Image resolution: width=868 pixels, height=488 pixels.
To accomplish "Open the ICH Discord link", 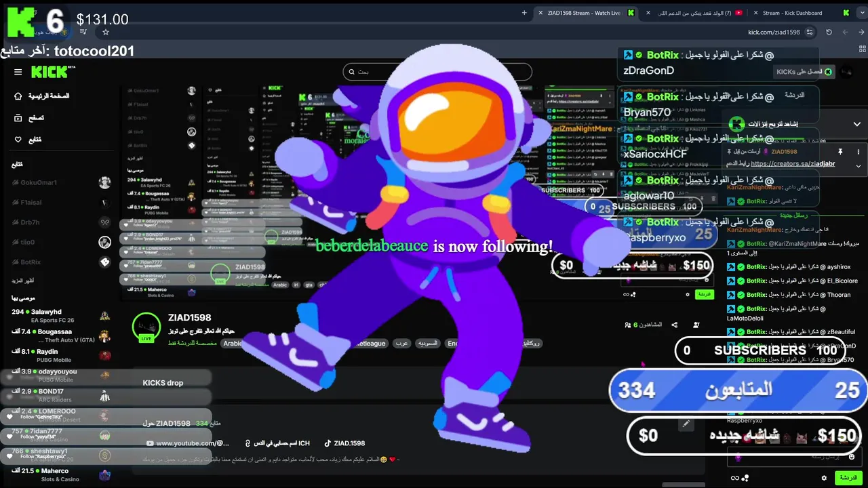I will 277,443.
